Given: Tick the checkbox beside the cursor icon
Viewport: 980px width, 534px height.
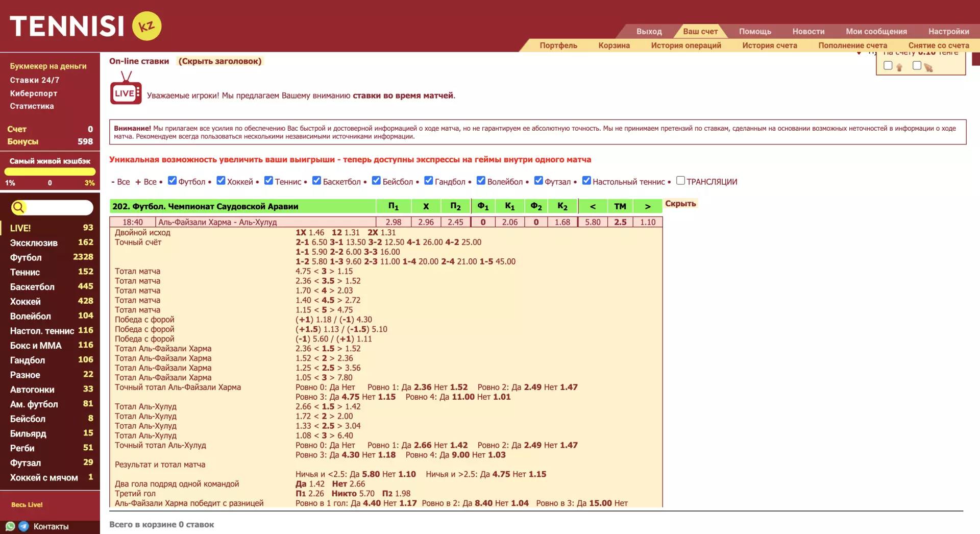Looking at the screenshot, I should click(917, 65).
